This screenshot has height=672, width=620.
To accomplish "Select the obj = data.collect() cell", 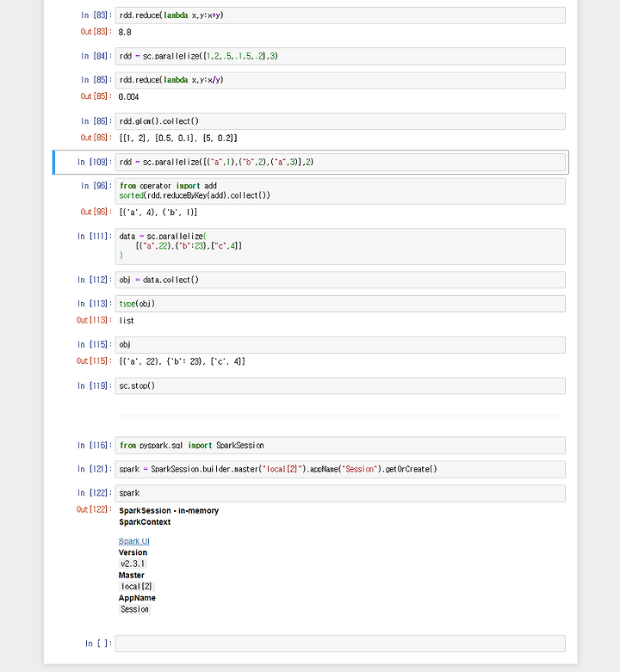I will pos(340,280).
